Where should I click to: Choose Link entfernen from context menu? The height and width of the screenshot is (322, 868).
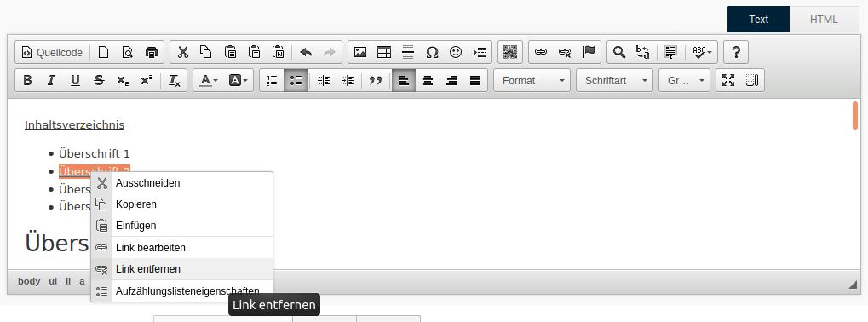tap(182, 269)
